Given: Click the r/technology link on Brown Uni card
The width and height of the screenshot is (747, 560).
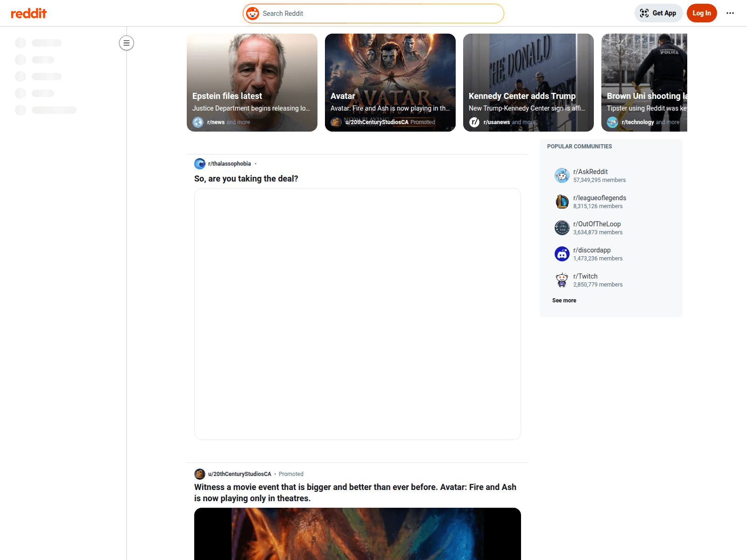Looking at the screenshot, I should click(638, 122).
